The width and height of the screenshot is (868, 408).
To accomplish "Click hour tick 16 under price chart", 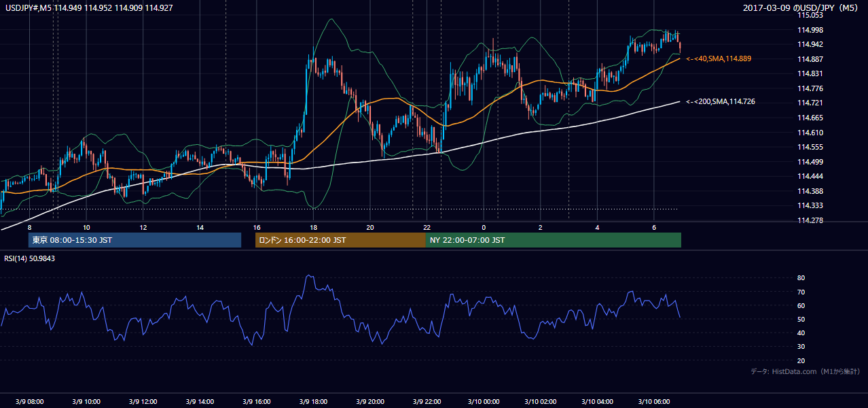I will point(256,227).
